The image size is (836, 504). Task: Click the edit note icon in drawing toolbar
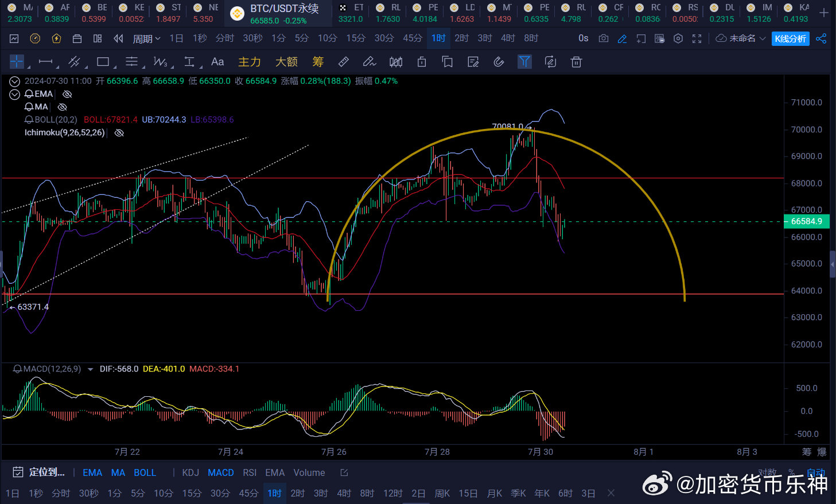[473, 62]
